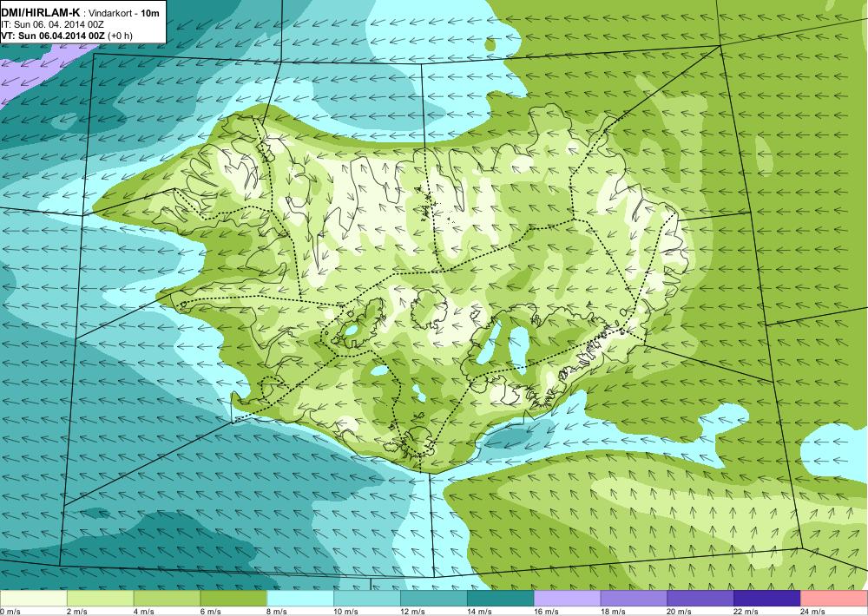
Task: Click the pale yellow 0–2 m/s legend swatch
Action: click(x=33, y=599)
